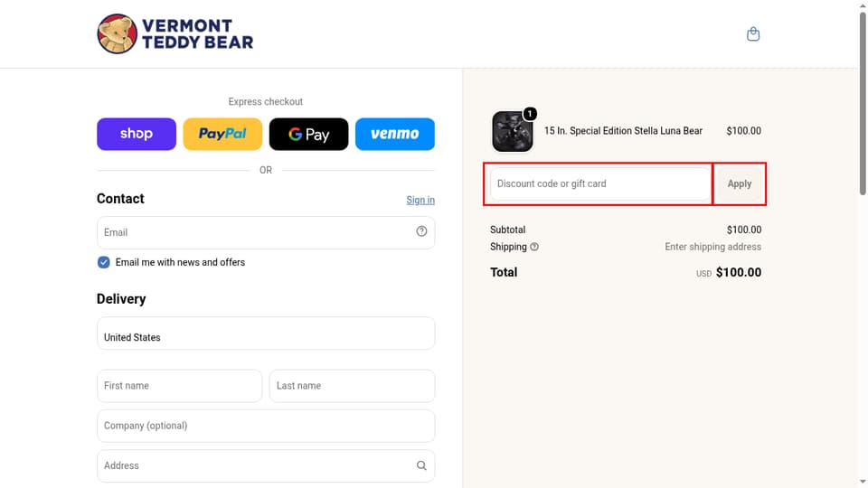
Task: Open the Sign in link
Action: pos(420,200)
